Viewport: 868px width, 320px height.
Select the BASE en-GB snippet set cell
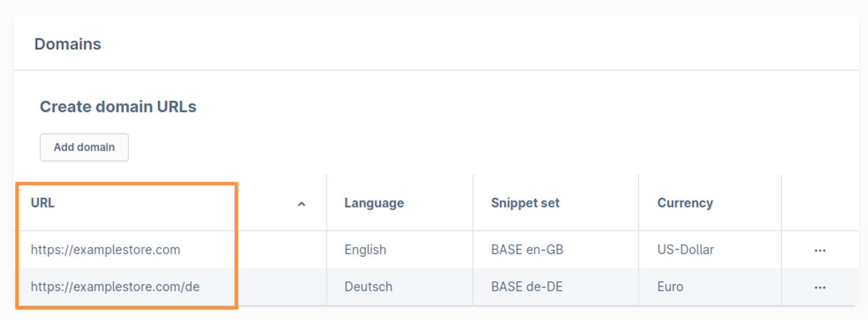pos(527,250)
